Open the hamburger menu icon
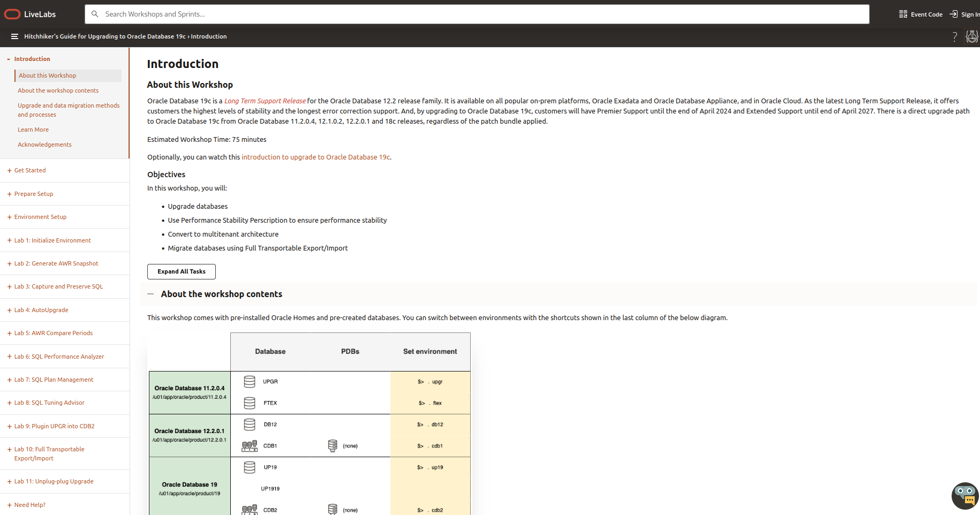The height and width of the screenshot is (515, 980). [14, 36]
